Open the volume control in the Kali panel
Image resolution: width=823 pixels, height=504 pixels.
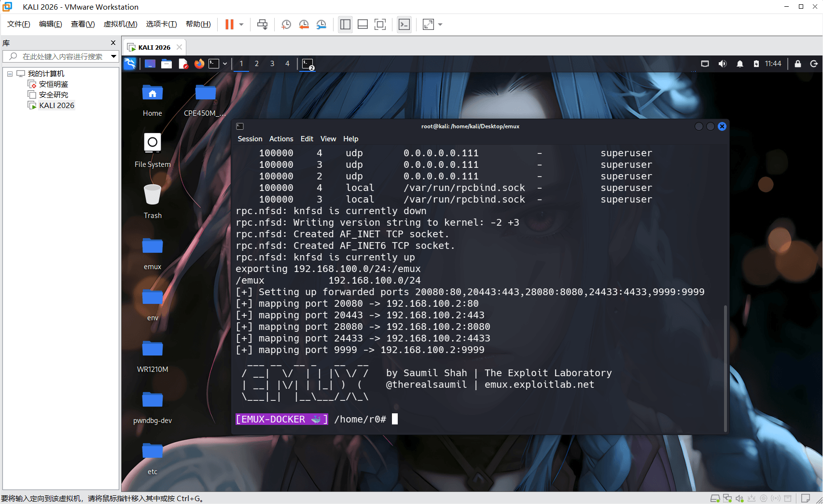pyautogui.click(x=723, y=64)
